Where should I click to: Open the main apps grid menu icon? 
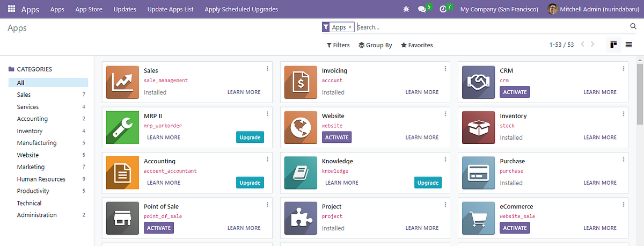click(x=11, y=9)
